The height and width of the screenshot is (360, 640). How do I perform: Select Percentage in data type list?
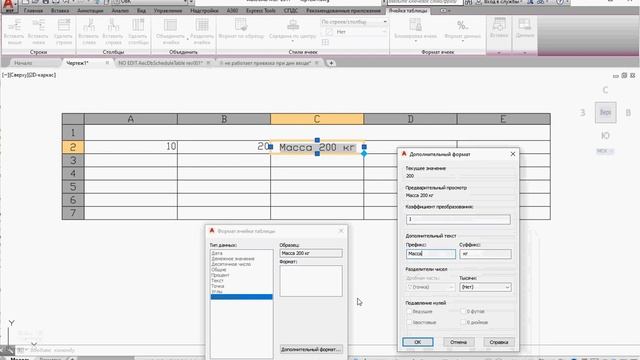[220, 275]
